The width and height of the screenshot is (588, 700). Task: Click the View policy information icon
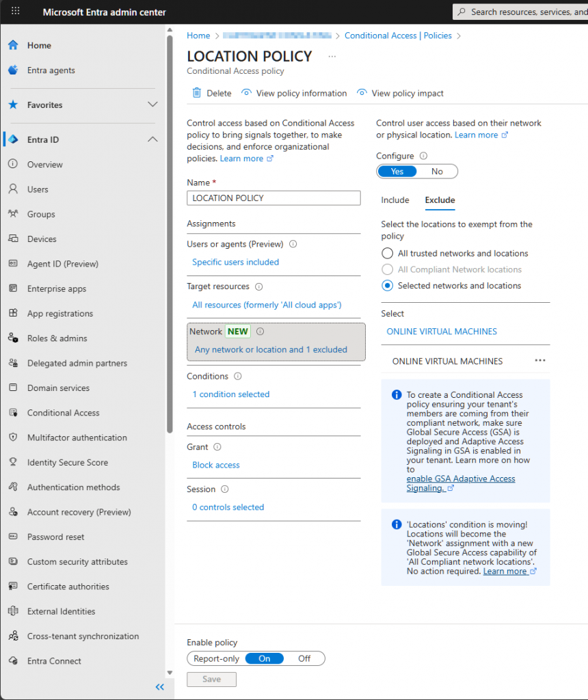pos(247,93)
